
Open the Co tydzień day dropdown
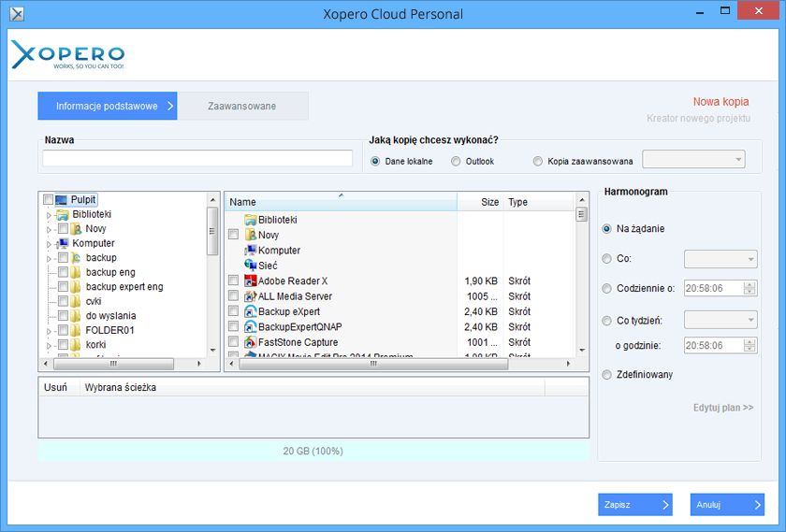(720, 320)
